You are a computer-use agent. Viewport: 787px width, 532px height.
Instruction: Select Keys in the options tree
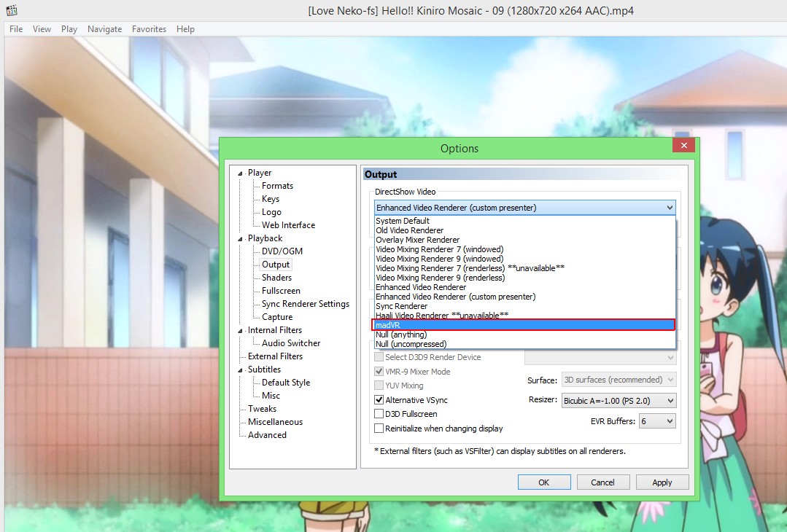pyautogui.click(x=271, y=198)
